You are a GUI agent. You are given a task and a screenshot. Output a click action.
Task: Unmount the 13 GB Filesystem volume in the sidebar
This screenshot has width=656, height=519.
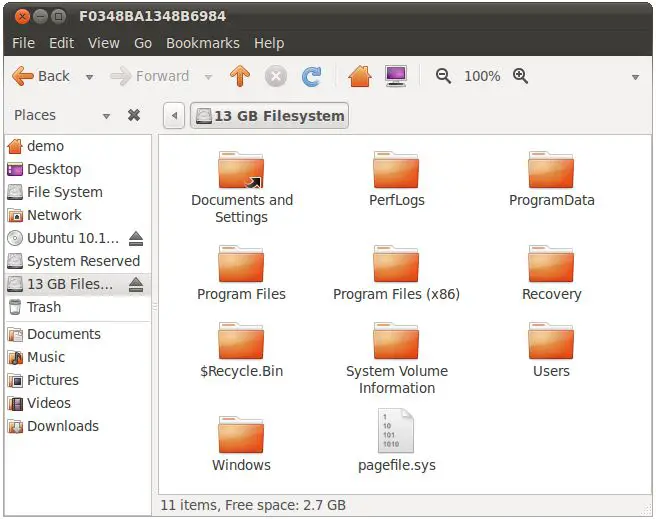136,285
